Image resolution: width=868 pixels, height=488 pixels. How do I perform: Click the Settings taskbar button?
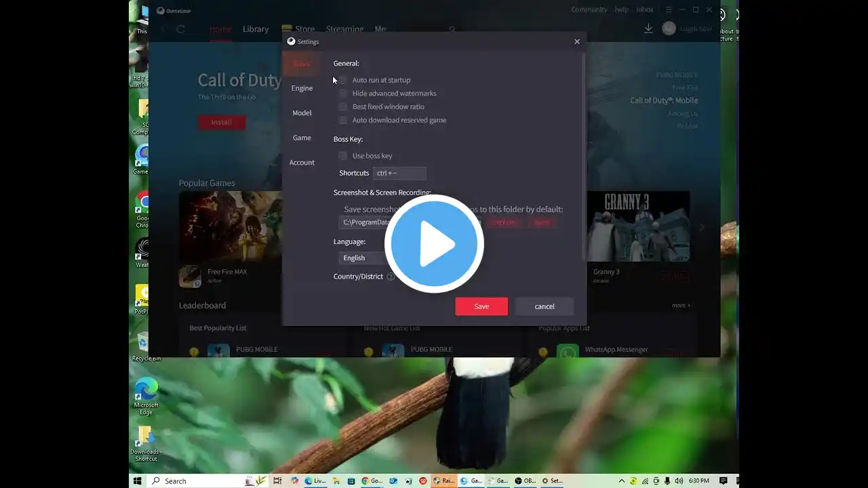click(x=553, y=481)
